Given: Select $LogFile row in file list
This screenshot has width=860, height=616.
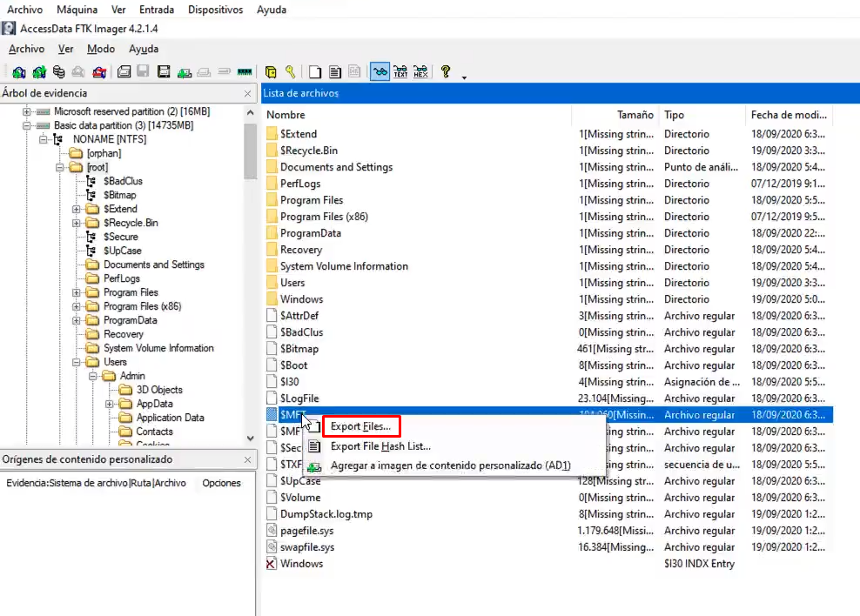Looking at the screenshot, I should pyautogui.click(x=548, y=398).
